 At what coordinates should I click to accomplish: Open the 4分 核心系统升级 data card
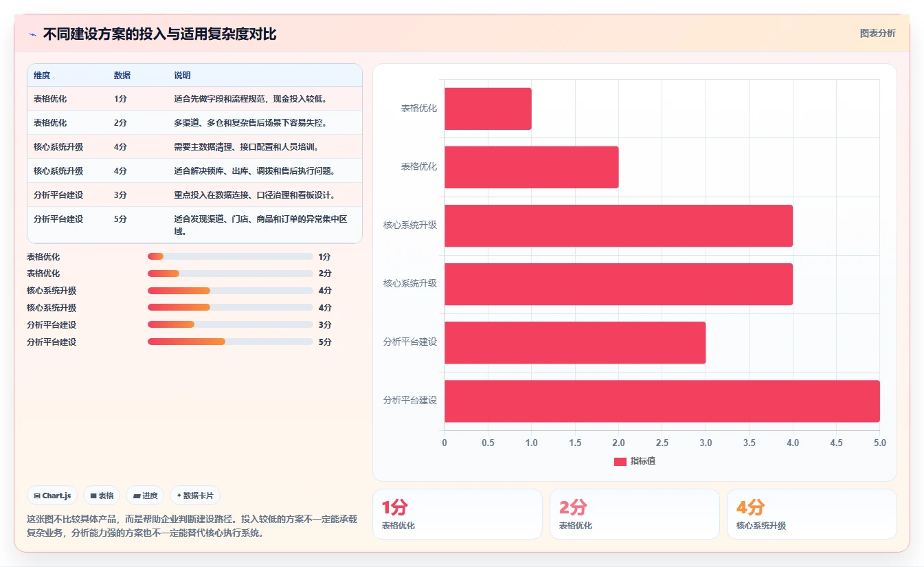(x=812, y=514)
